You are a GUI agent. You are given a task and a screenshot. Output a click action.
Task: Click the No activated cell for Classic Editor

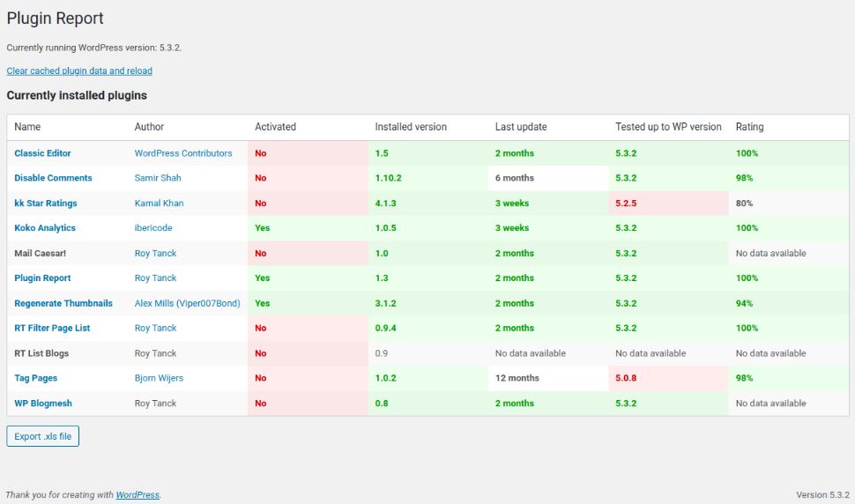(x=309, y=153)
